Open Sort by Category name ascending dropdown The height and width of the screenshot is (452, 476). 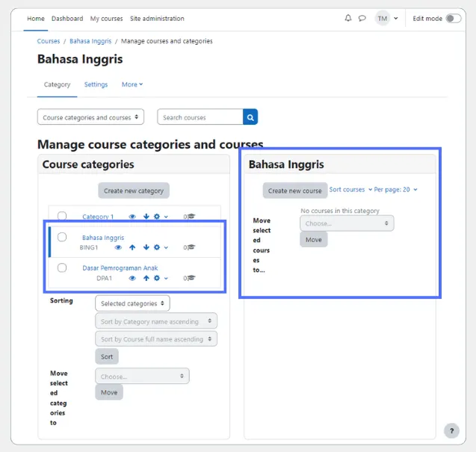click(x=156, y=321)
